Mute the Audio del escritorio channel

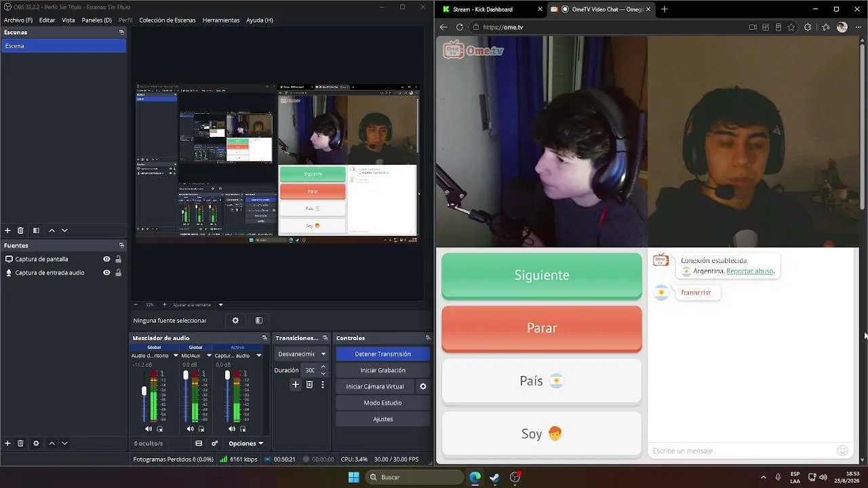(149, 429)
